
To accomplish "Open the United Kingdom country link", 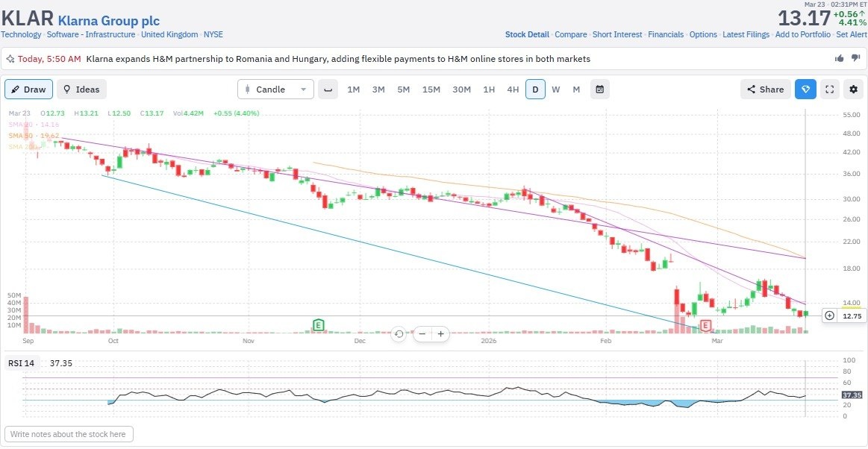I will 169,34.
